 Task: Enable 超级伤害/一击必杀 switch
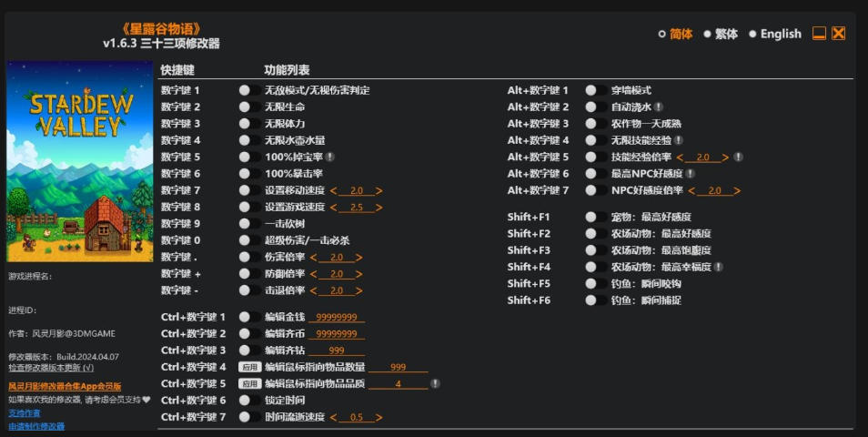pyautogui.click(x=249, y=240)
